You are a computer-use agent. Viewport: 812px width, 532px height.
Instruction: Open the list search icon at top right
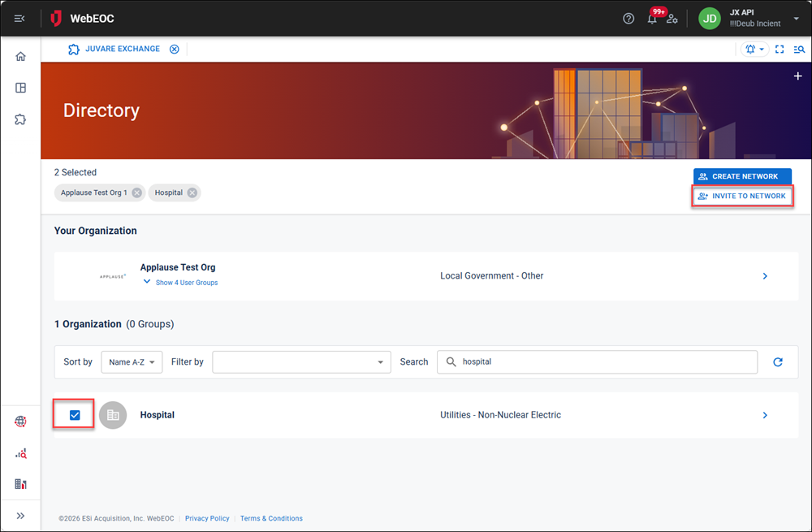click(x=799, y=50)
